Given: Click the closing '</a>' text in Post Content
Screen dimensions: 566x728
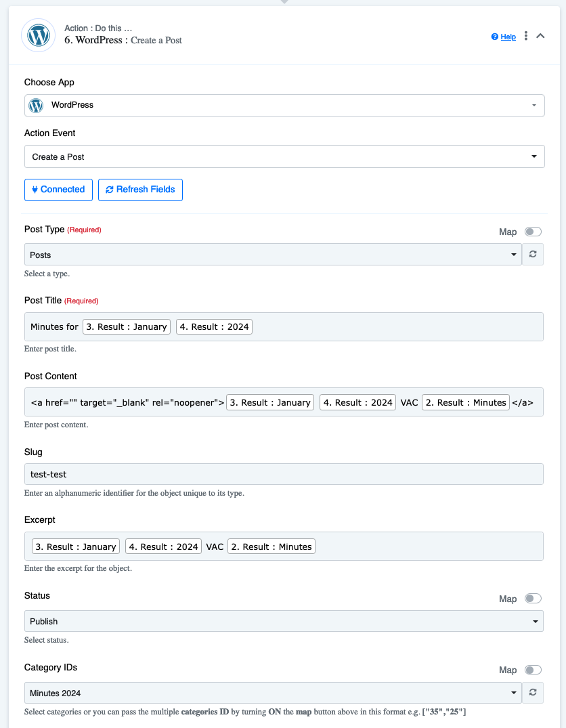Looking at the screenshot, I should click(523, 402).
